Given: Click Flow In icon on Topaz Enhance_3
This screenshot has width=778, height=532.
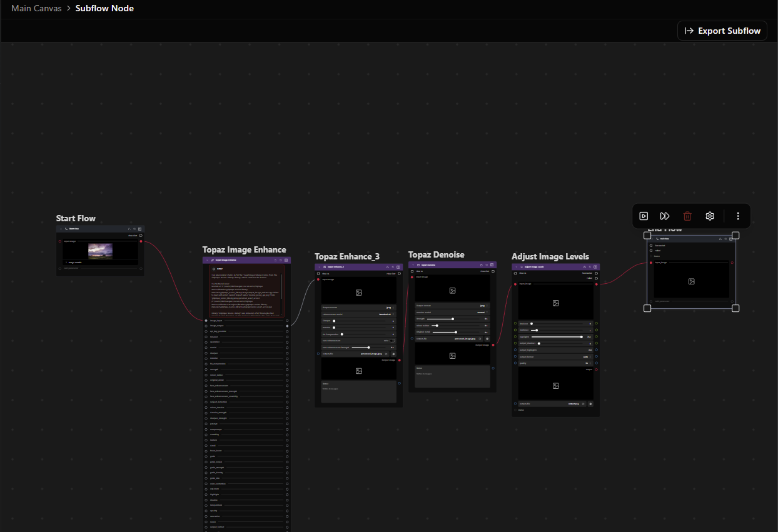Looking at the screenshot, I should (318, 273).
